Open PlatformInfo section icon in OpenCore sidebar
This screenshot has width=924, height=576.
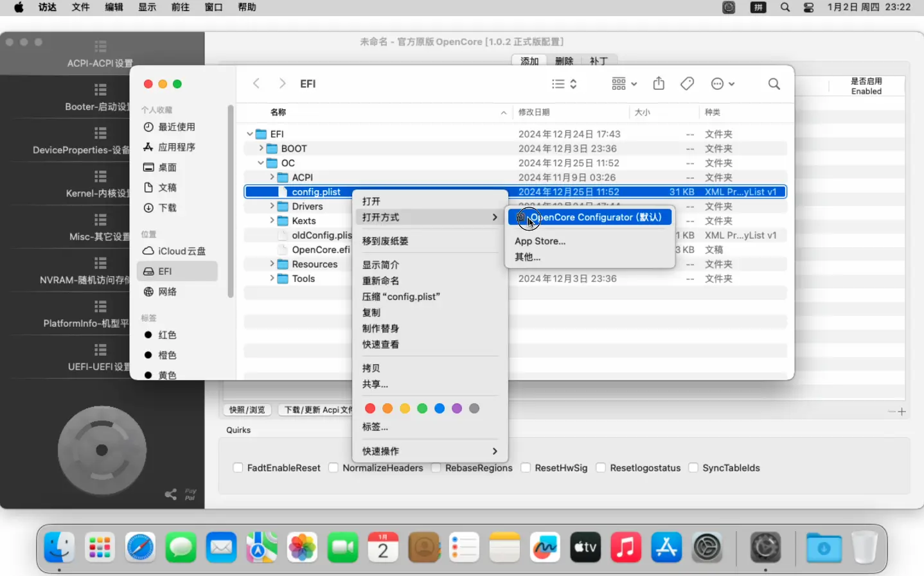click(x=100, y=306)
